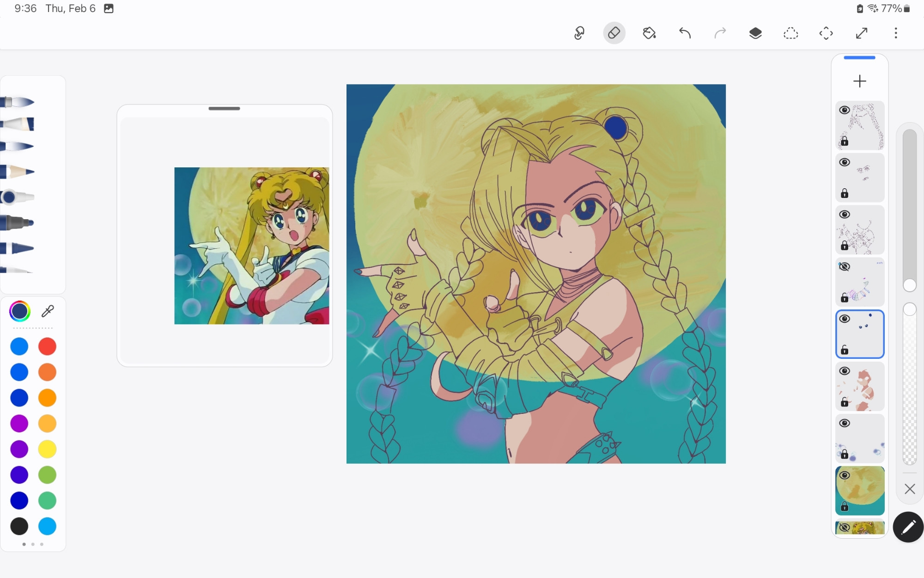Screen dimensions: 924x578
Task: Toggle lock on the moon background layer
Action: pyautogui.click(x=845, y=507)
